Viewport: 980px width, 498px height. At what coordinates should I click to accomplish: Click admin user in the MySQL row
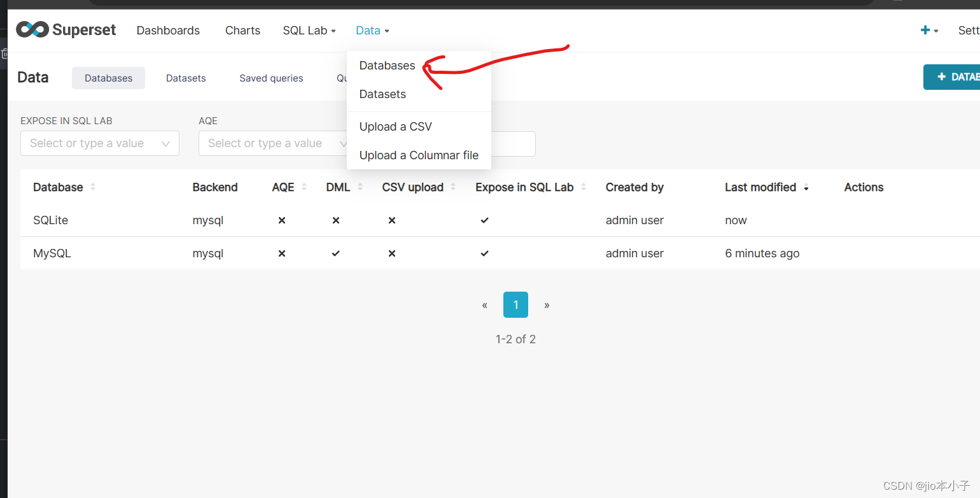pos(634,253)
